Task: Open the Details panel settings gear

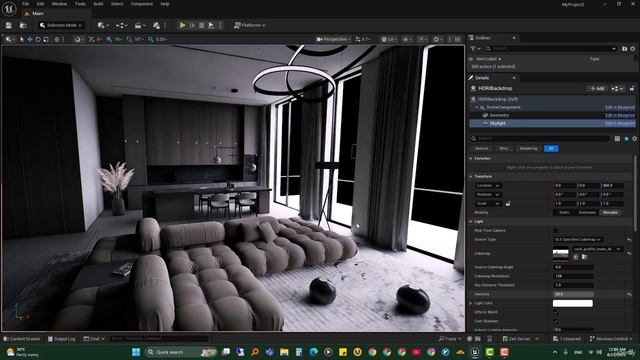Action: (634, 139)
